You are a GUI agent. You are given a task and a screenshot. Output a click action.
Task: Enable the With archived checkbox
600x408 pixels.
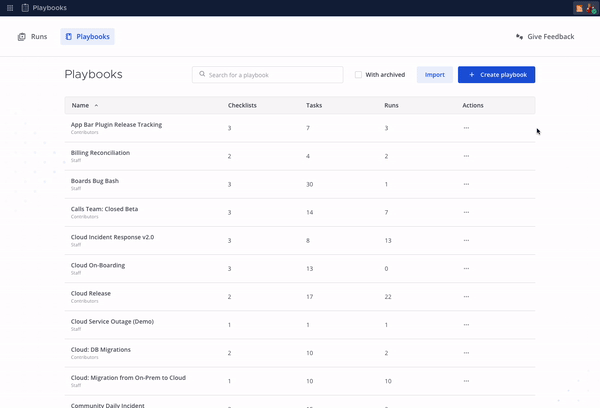pyautogui.click(x=358, y=75)
